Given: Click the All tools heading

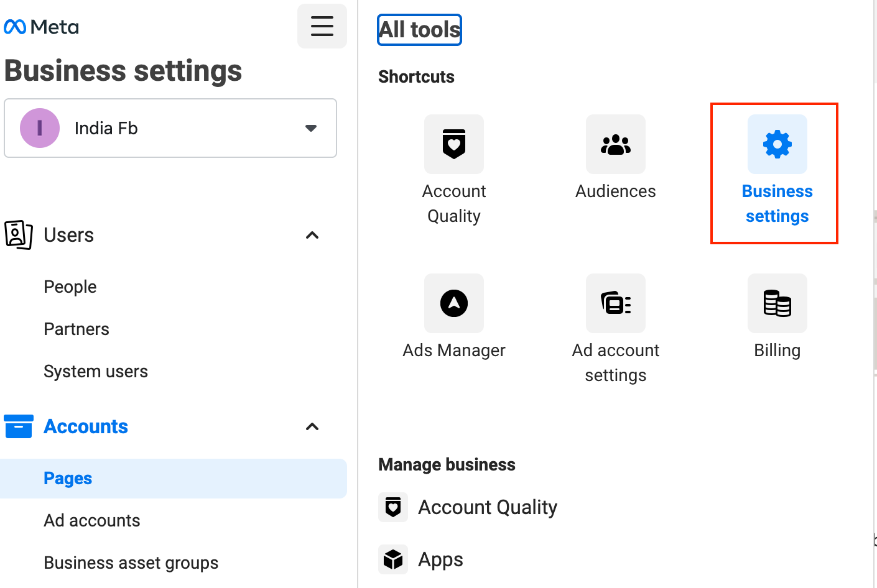Looking at the screenshot, I should coord(420,30).
